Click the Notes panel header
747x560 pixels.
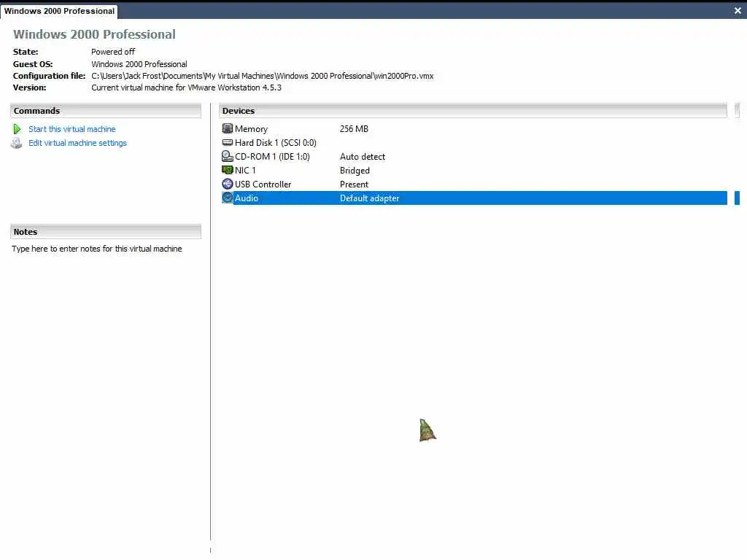[106, 232]
